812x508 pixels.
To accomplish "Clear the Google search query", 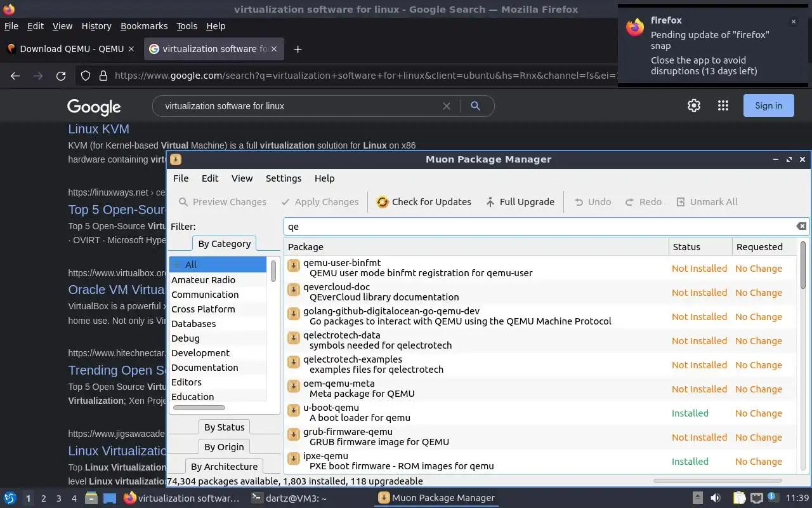I will tap(447, 106).
